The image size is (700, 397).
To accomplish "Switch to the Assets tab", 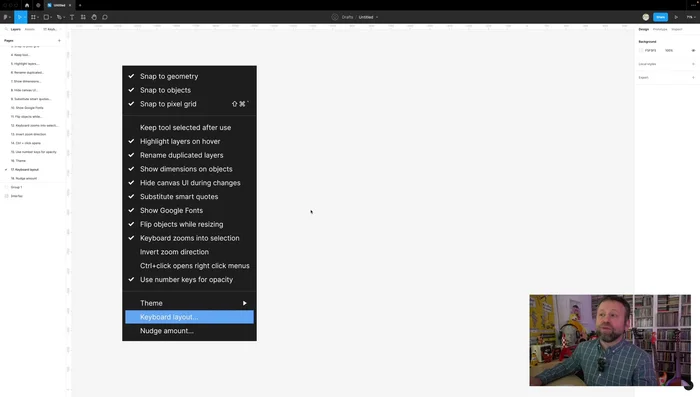I will tap(29, 29).
